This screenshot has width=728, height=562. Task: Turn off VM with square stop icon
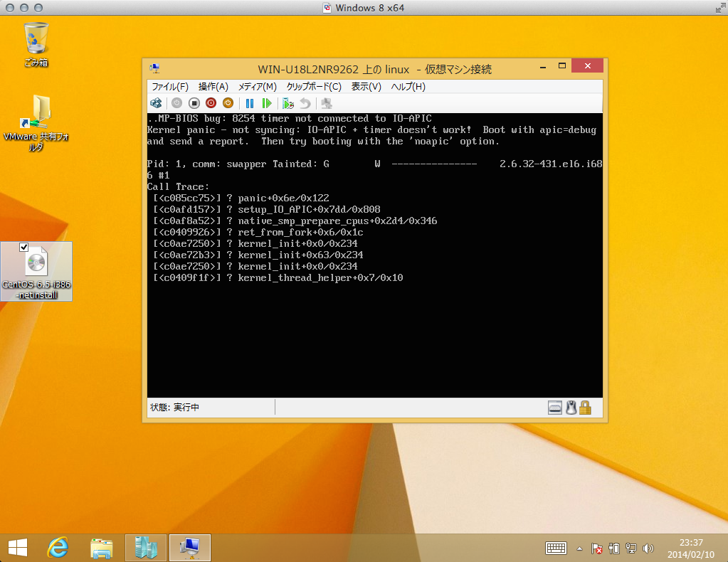click(194, 103)
